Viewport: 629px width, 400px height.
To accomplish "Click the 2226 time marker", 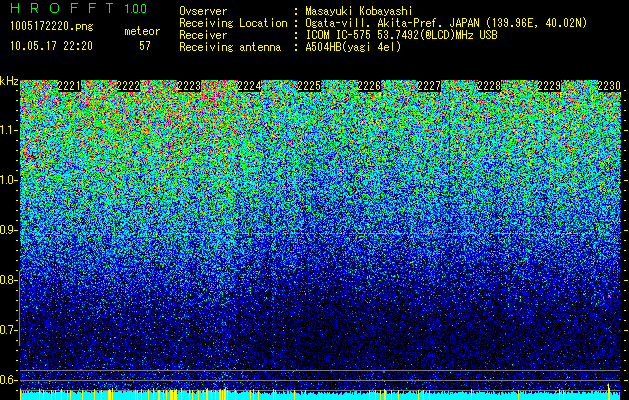I will click(369, 86).
